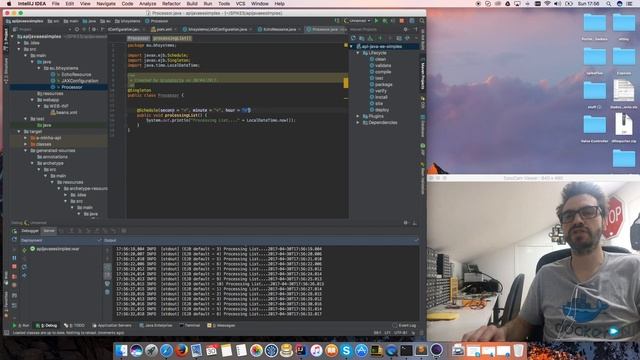The height and width of the screenshot is (360, 640).
Task: Open the Java Enterprise tool window
Action: point(156,326)
